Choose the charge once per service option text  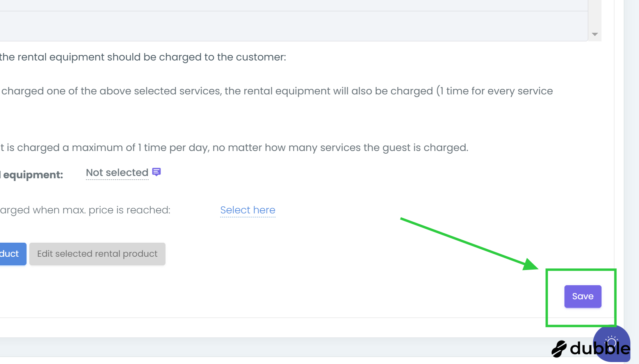pos(277,91)
